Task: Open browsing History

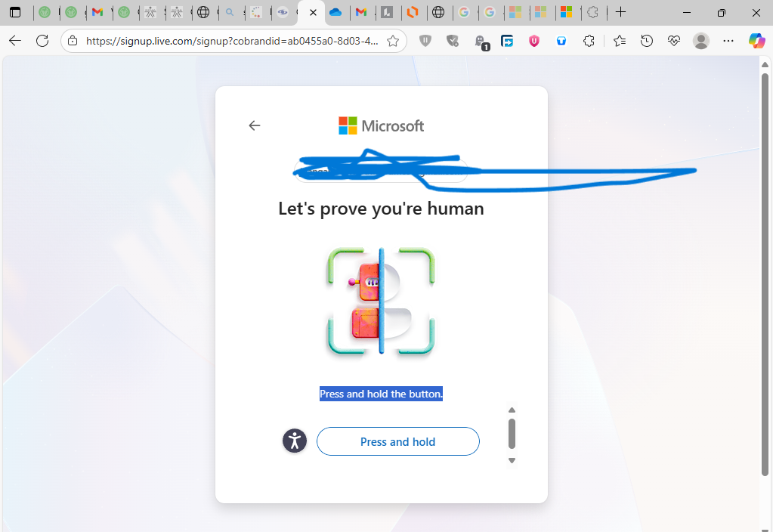Action: pyautogui.click(x=647, y=41)
